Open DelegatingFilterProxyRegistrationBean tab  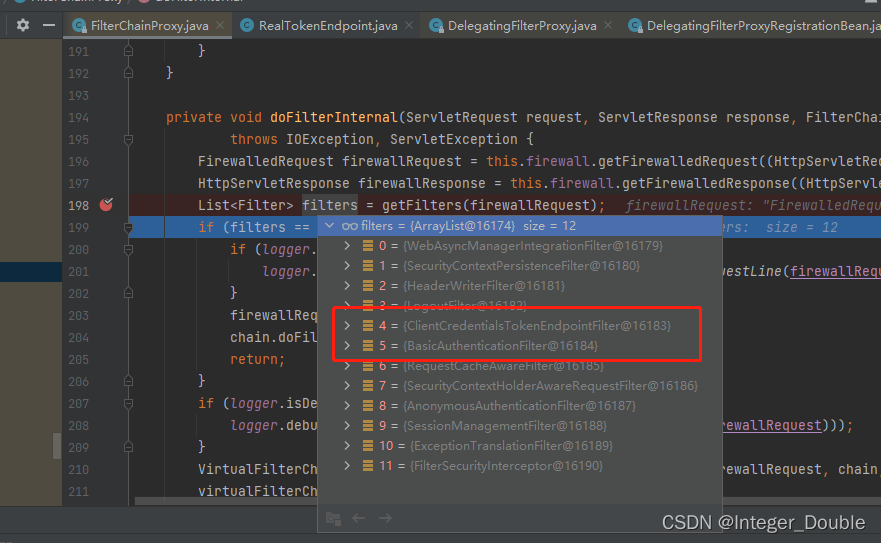pyautogui.click(x=754, y=26)
